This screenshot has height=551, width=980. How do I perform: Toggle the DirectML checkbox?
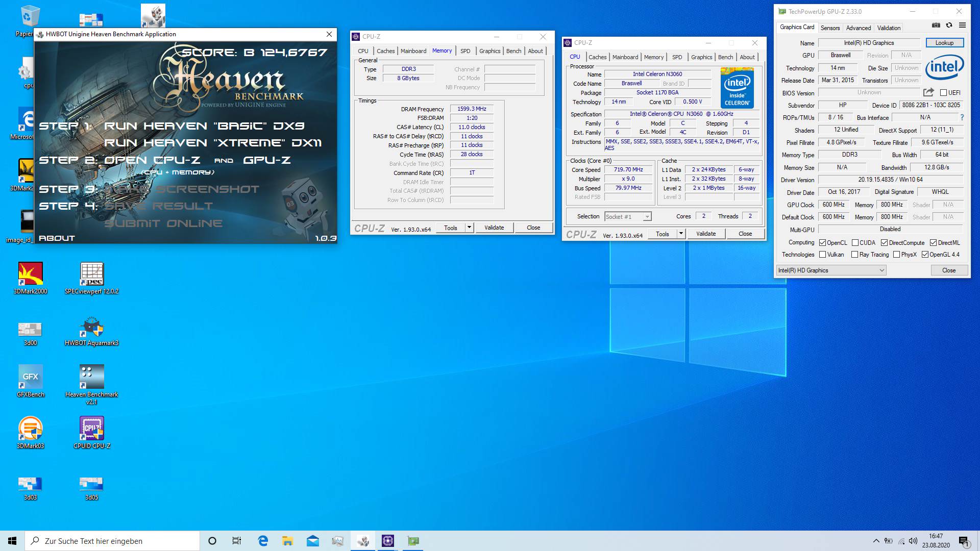pyautogui.click(x=933, y=243)
